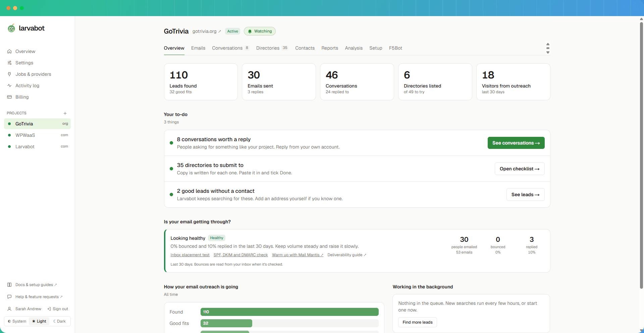
Task: Switch to the Analysis tab
Action: 354,48
